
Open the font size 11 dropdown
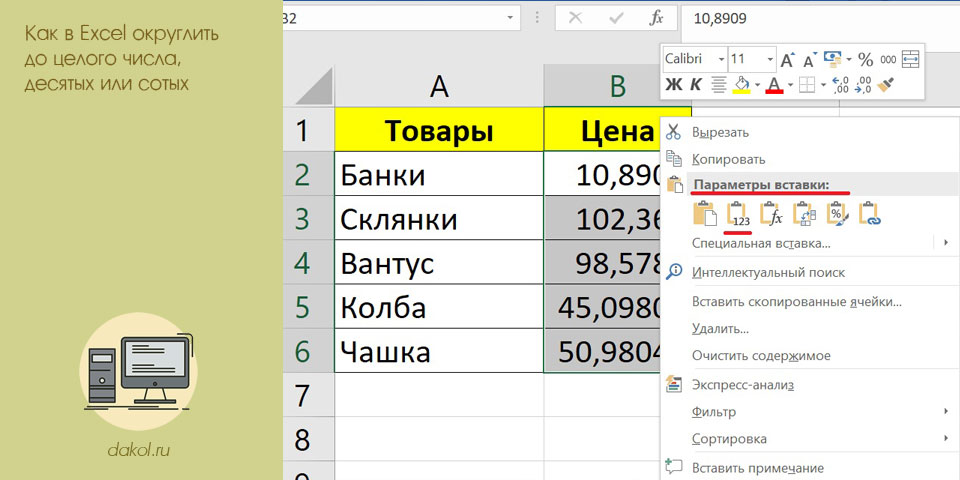click(x=769, y=59)
